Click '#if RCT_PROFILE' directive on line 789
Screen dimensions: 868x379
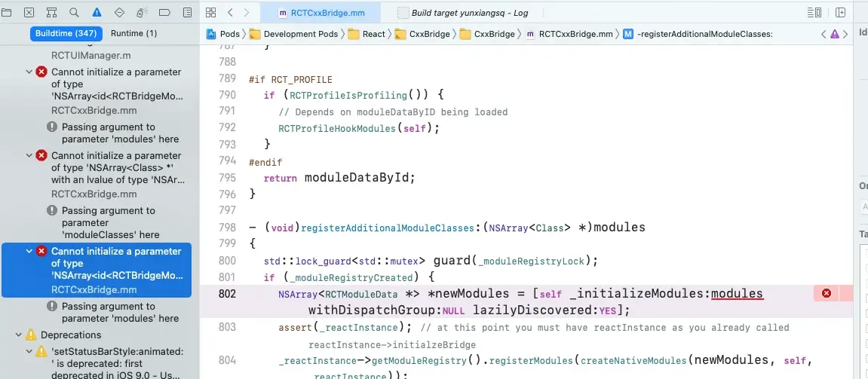pyautogui.click(x=290, y=79)
